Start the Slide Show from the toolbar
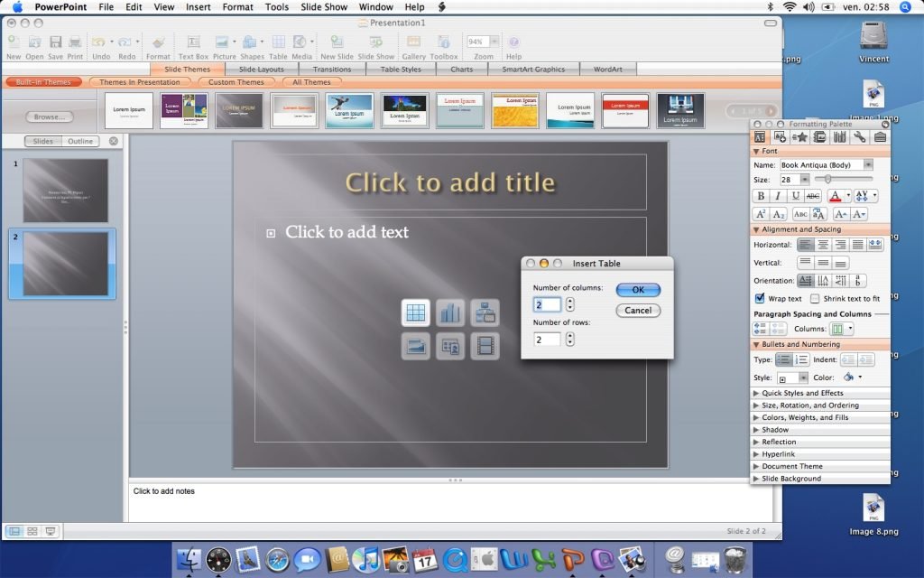Screen dimensions: 924x578 tap(376, 41)
